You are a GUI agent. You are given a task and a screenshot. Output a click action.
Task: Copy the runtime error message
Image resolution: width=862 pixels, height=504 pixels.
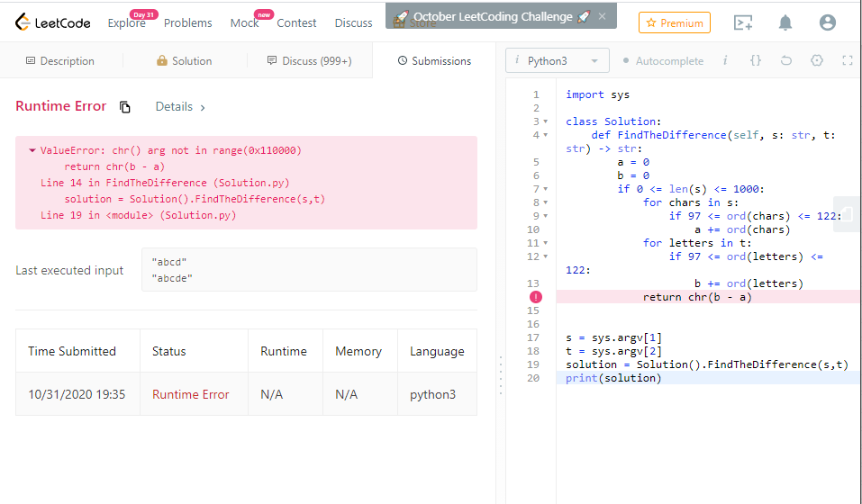pyautogui.click(x=125, y=107)
